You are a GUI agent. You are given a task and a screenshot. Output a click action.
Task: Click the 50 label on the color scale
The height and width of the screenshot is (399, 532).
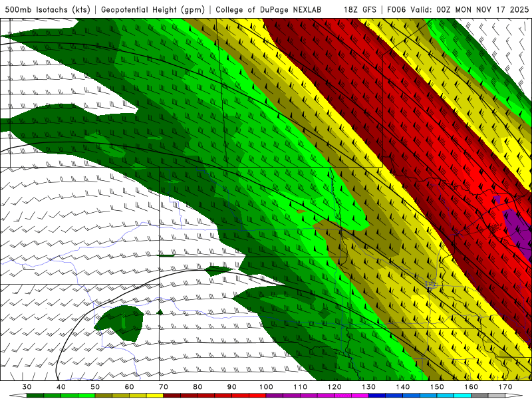pyautogui.click(x=95, y=387)
